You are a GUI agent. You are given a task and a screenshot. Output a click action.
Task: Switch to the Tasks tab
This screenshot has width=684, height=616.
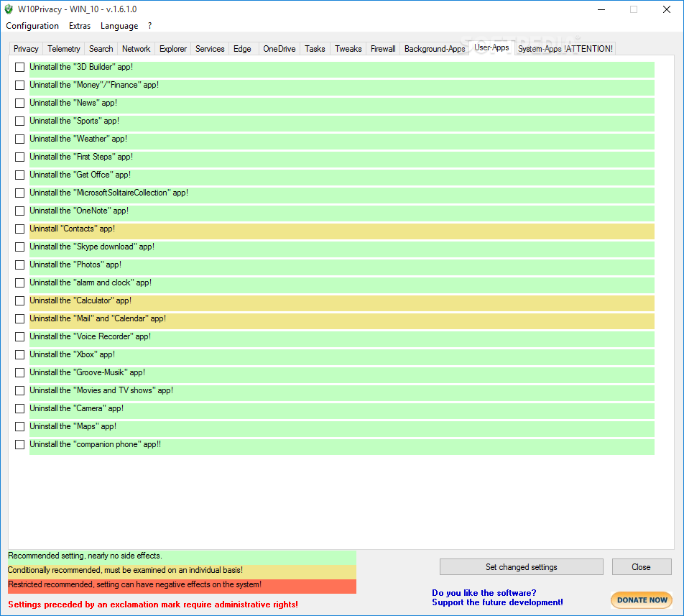pos(315,49)
